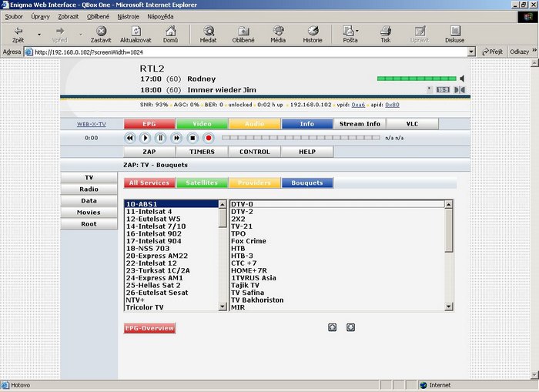Image resolution: width=539 pixels, height=392 pixels.
Task: Select the Bouquets button
Action: (x=307, y=183)
